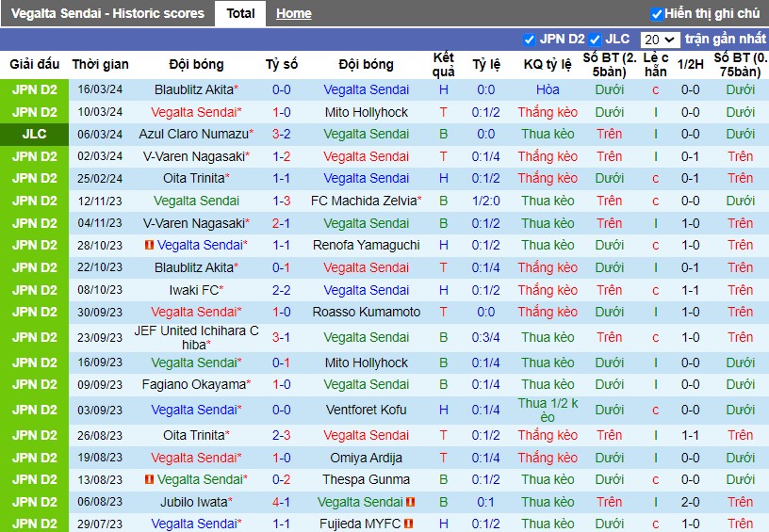Screen dimensions: 769x532
Task: Click red card icon beside Vegalta Sendai 28/10/23
Action: [149, 245]
